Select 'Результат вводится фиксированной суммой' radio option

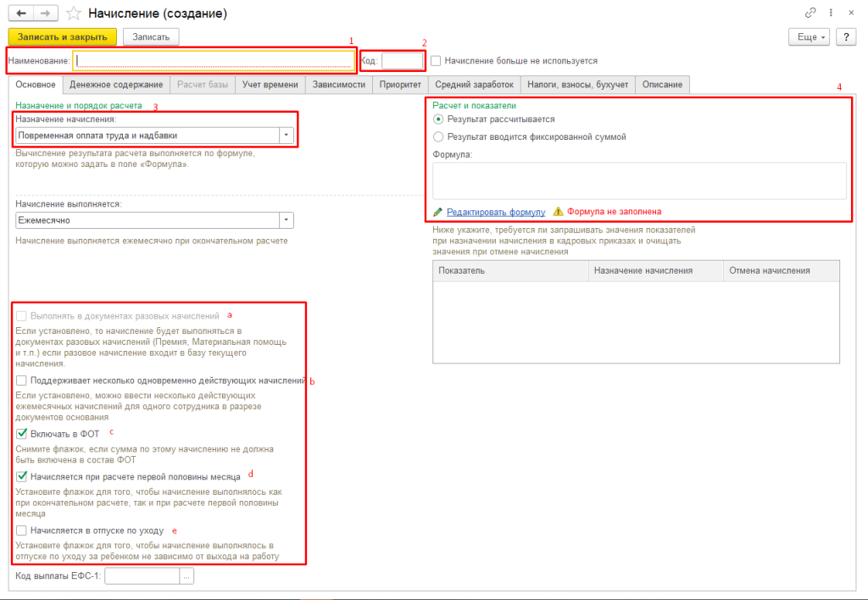pyautogui.click(x=438, y=136)
